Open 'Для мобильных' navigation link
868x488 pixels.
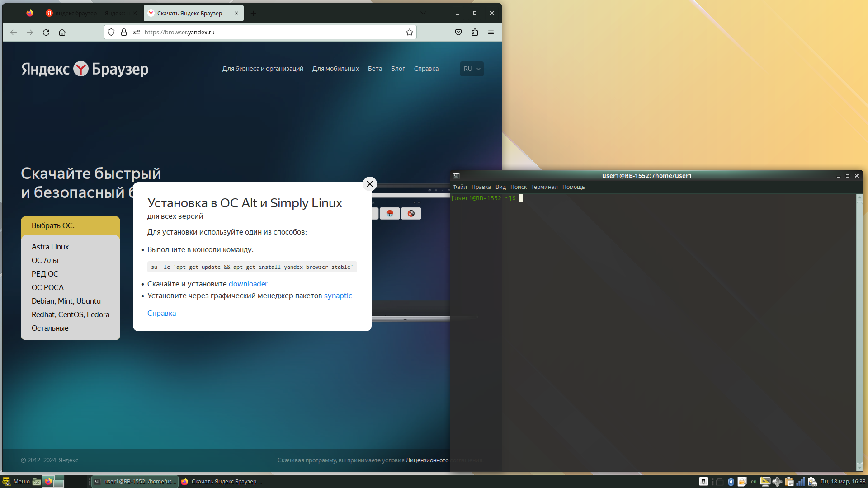pyautogui.click(x=335, y=69)
